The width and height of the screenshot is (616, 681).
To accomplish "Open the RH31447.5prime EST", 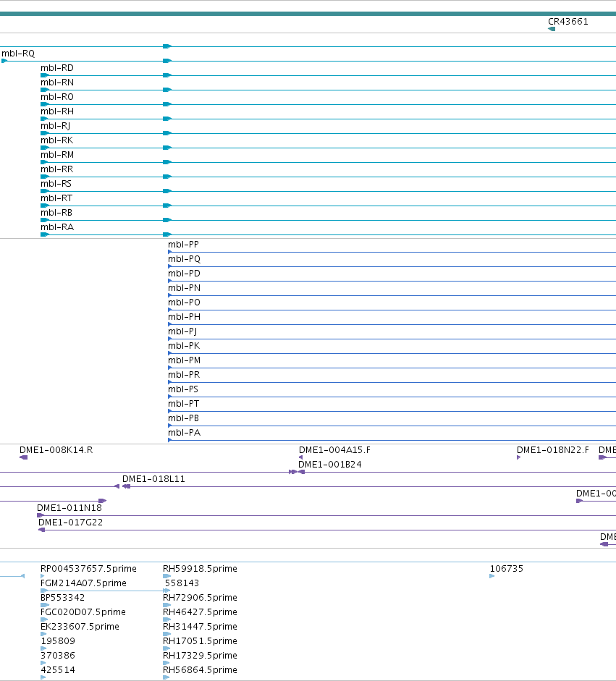I will (x=200, y=627).
